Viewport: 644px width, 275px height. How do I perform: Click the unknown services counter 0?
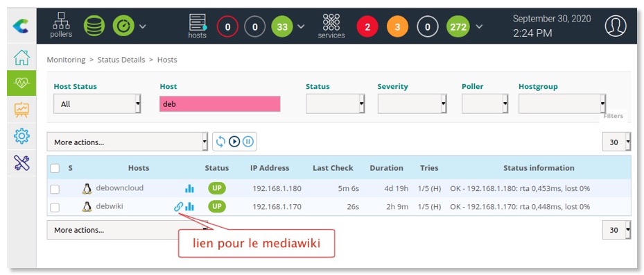[x=428, y=27]
